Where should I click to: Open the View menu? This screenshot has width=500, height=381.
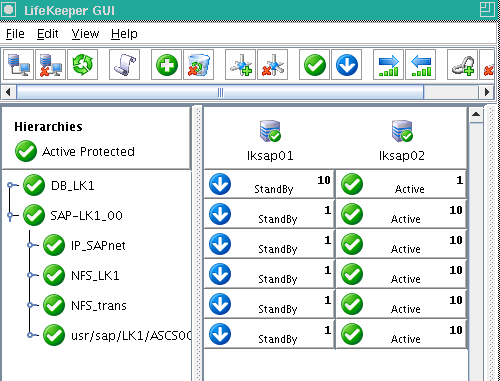click(x=85, y=34)
